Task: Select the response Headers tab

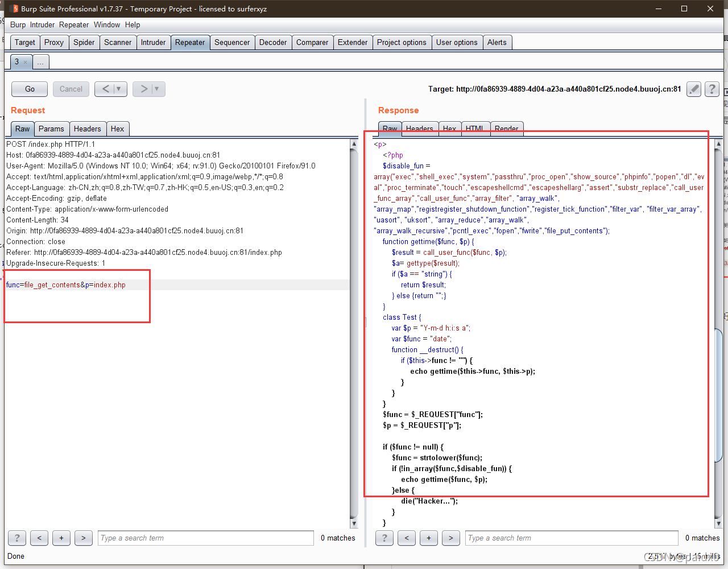Action: 420,129
